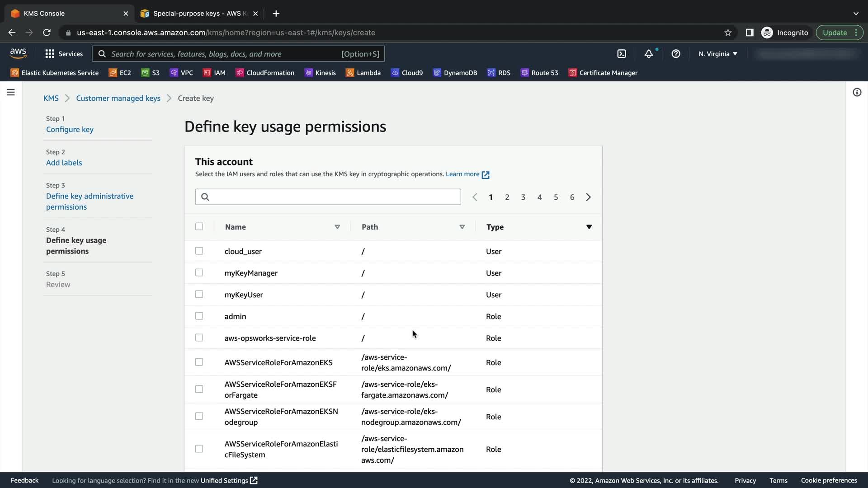Open the notifications bell
The width and height of the screenshot is (868, 488).
[x=649, y=54]
